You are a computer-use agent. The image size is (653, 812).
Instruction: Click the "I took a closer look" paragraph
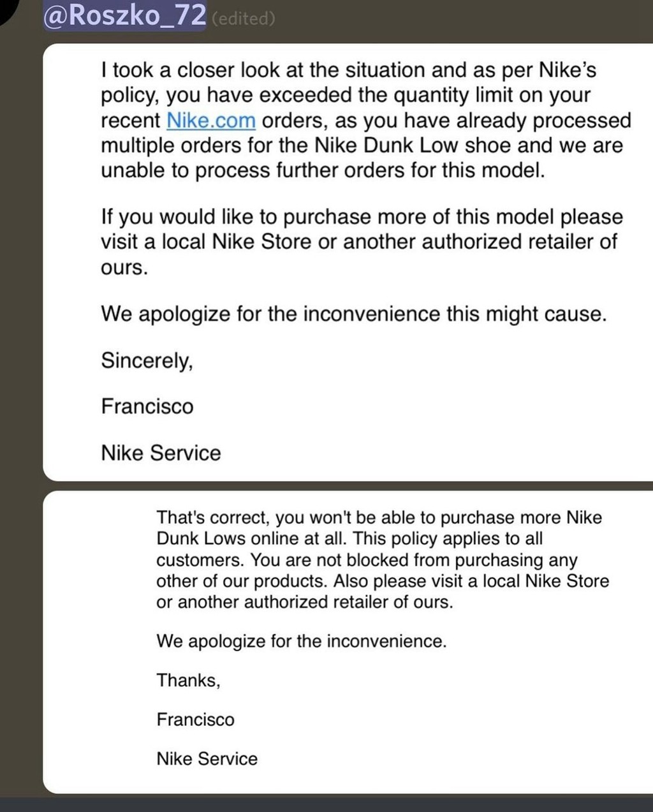[365, 120]
